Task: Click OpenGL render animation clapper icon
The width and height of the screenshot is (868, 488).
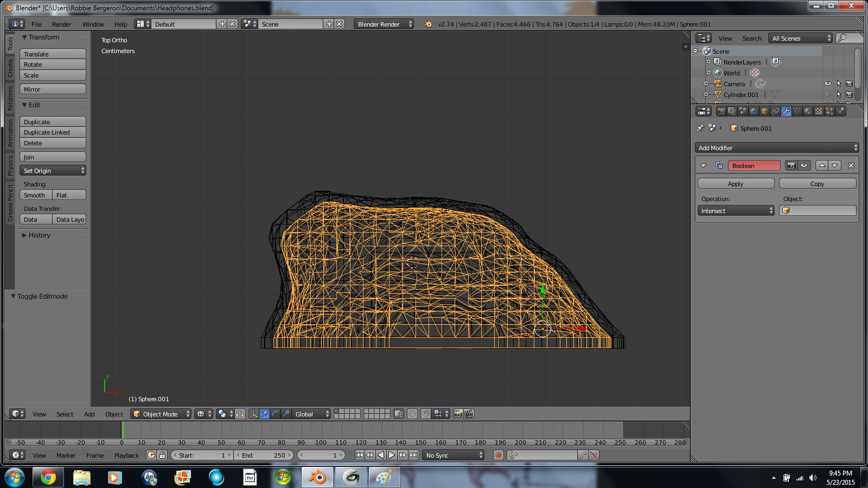Action: [469, 414]
